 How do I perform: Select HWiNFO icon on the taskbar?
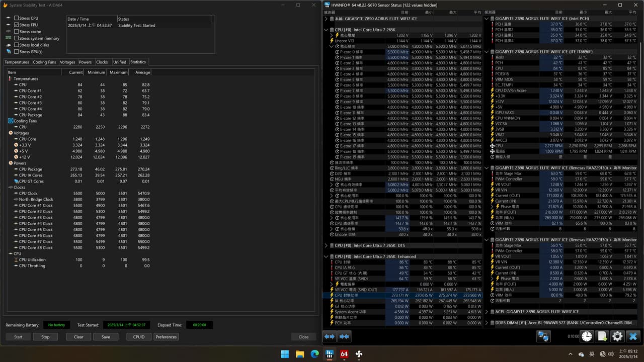330,354
